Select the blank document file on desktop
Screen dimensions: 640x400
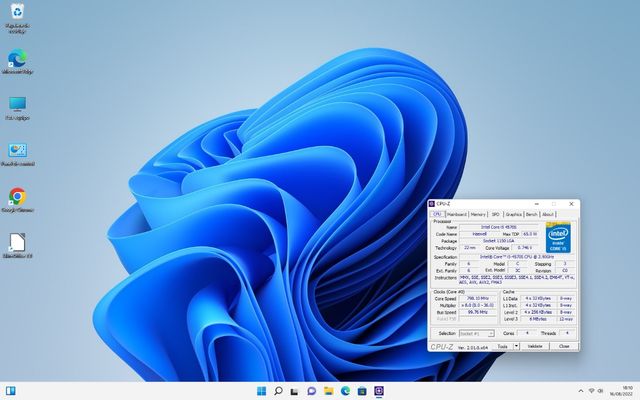click(x=17, y=245)
